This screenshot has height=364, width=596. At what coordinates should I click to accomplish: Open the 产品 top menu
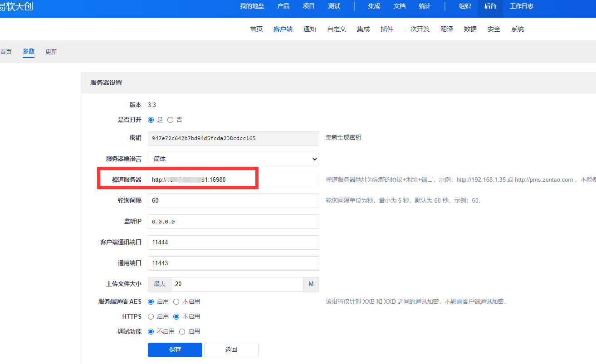(x=283, y=6)
